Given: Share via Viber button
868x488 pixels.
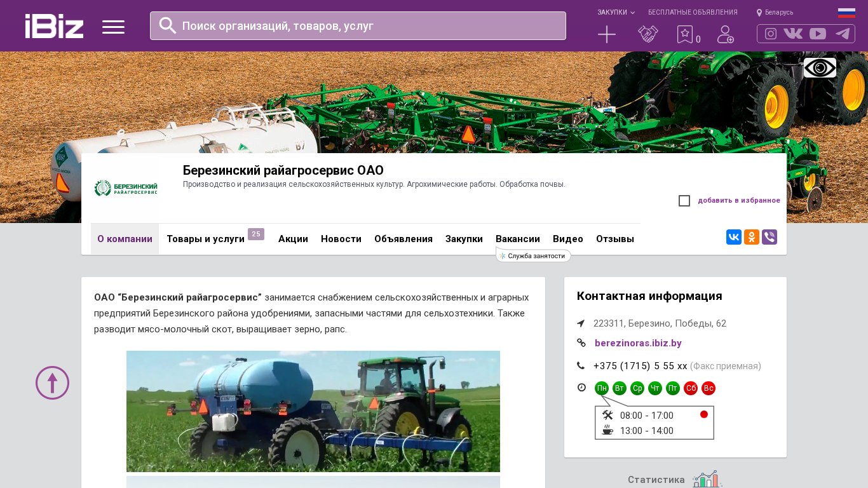Looking at the screenshot, I should point(770,237).
